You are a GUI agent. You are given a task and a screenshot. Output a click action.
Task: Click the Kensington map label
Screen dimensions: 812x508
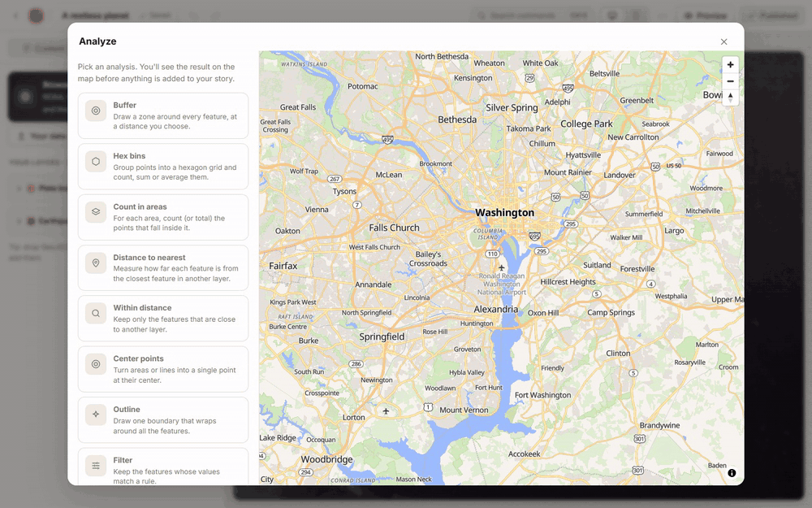click(473, 78)
